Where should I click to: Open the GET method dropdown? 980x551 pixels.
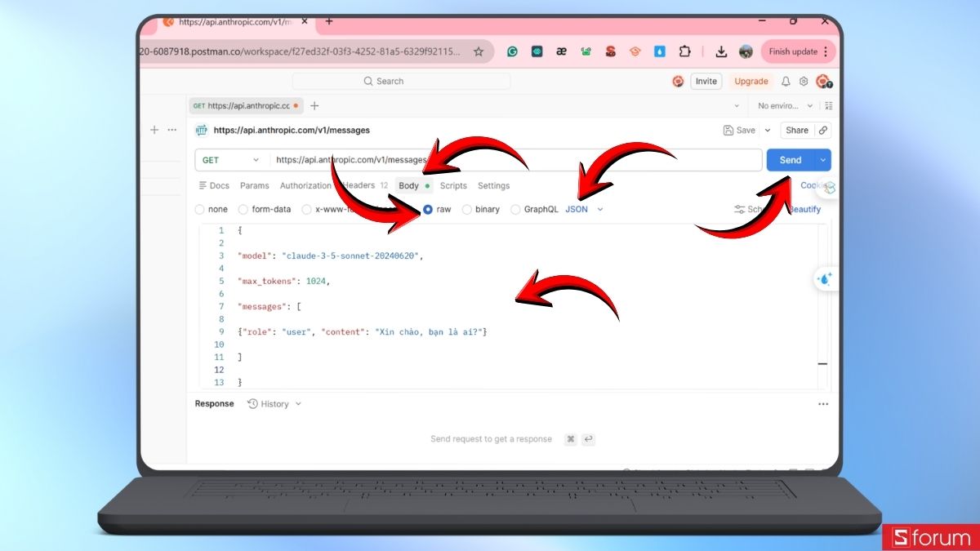click(x=232, y=160)
